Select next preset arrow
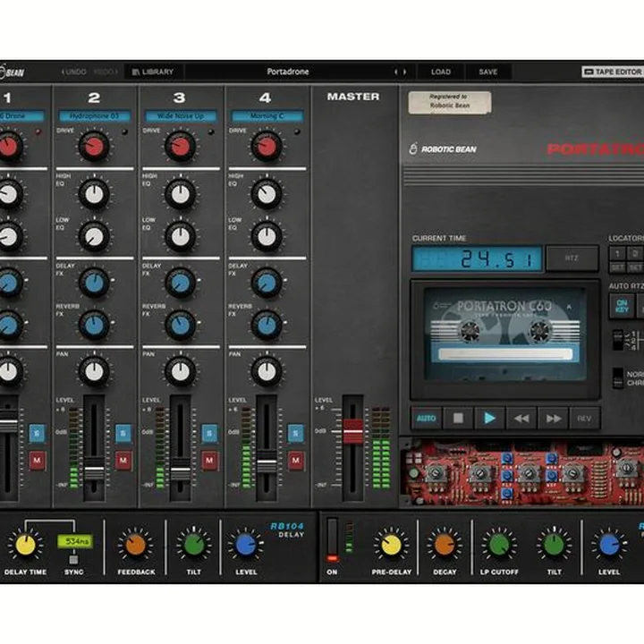This screenshot has width=644, height=644. tap(405, 72)
